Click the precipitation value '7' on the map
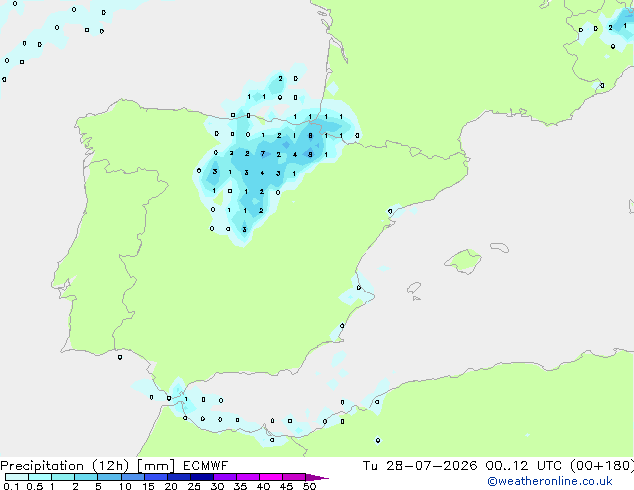The image size is (634, 490). (x=263, y=154)
